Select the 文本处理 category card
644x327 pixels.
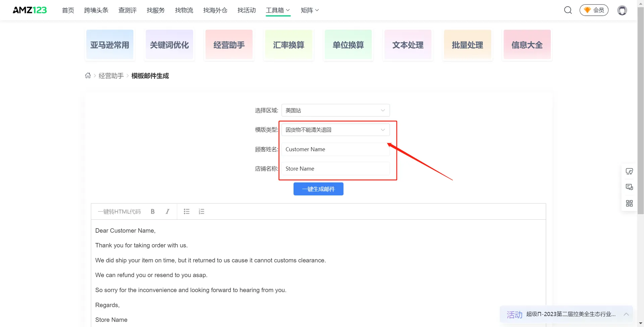(408, 45)
